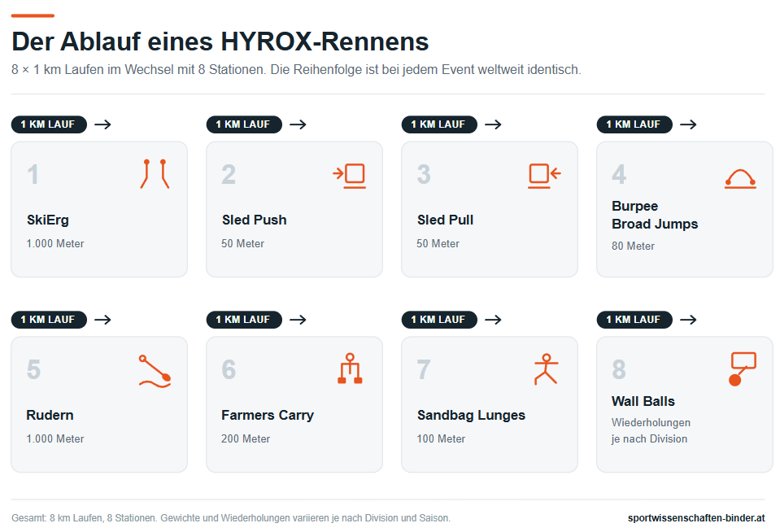Viewport: 780px width, 532px height.
Task: Click the 1.000 Meter text under SkiErg
Action: point(55,244)
